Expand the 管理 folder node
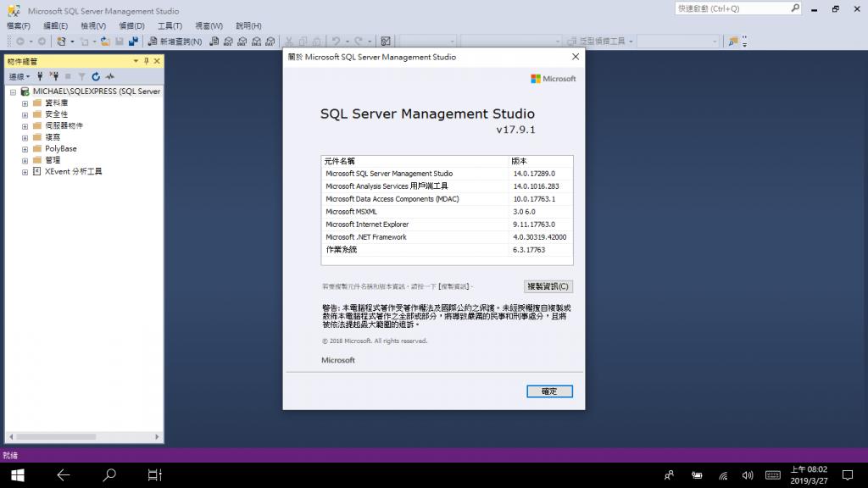 pyautogui.click(x=25, y=160)
